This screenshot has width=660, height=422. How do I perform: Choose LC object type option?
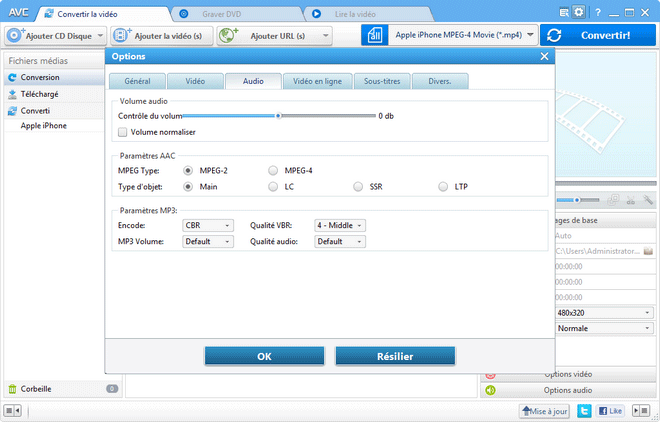click(273, 186)
